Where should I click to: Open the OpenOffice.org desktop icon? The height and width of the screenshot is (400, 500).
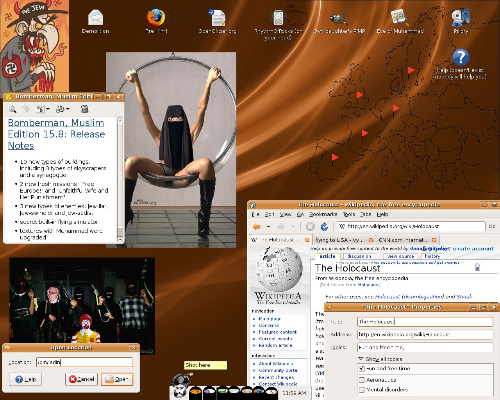point(217,18)
